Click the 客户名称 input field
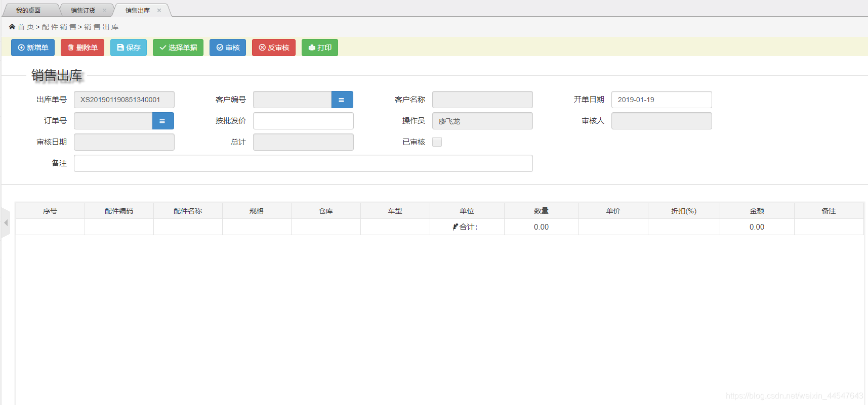Image resolution: width=868 pixels, height=405 pixels. pyautogui.click(x=482, y=100)
